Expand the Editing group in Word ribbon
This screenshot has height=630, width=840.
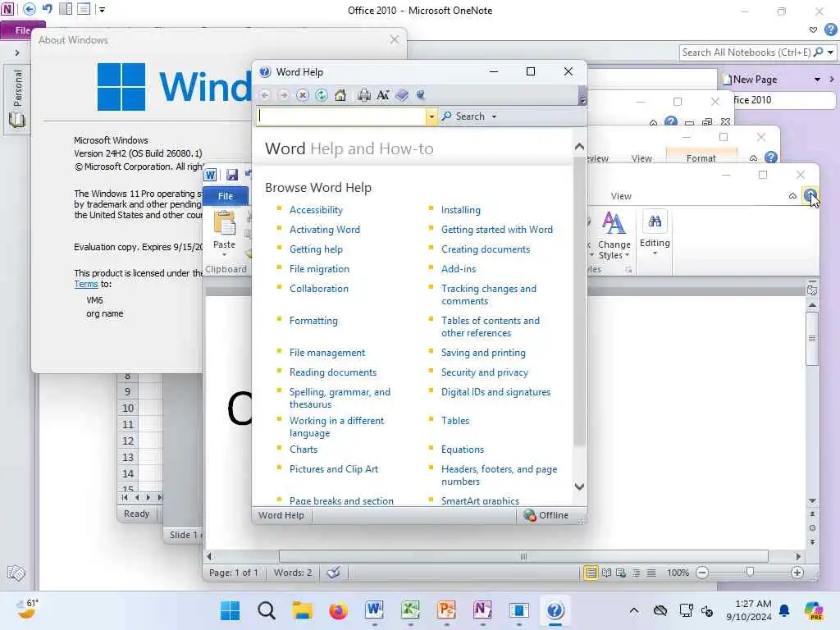click(x=655, y=235)
